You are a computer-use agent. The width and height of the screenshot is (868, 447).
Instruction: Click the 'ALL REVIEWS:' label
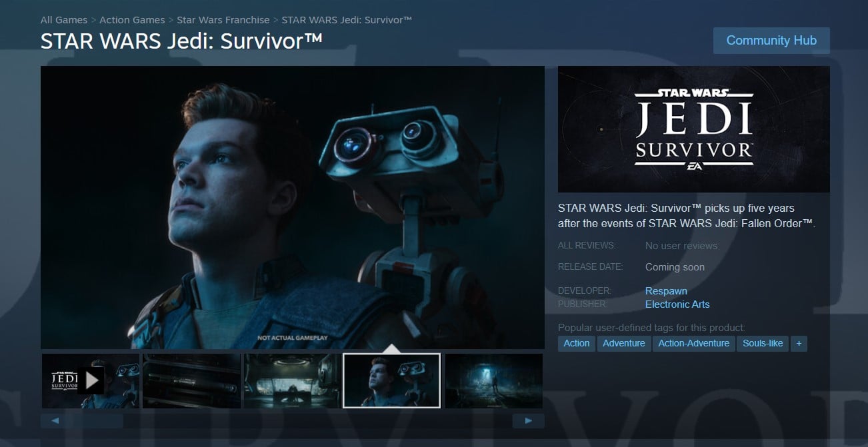click(x=587, y=246)
